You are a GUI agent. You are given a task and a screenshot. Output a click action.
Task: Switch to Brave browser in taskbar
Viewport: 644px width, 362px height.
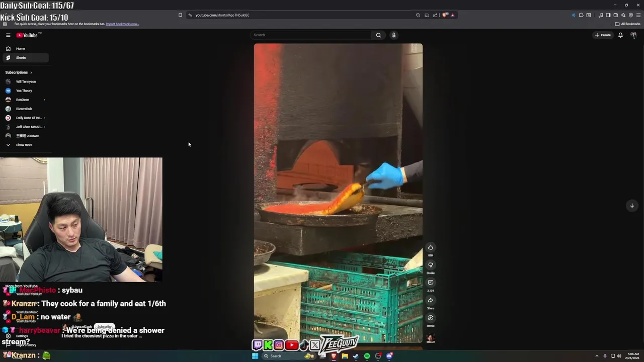[334, 356]
